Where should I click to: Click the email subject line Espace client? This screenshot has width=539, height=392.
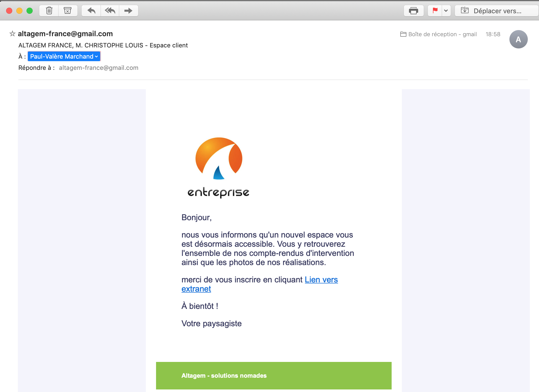(x=103, y=45)
